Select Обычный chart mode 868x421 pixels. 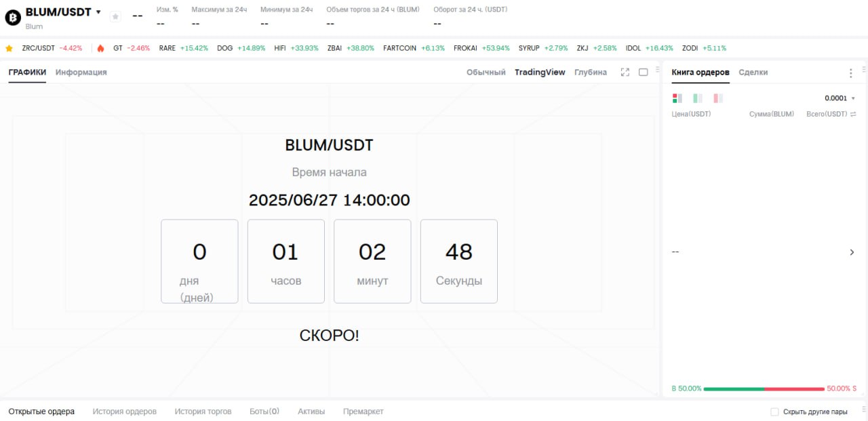pyautogui.click(x=486, y=72)
